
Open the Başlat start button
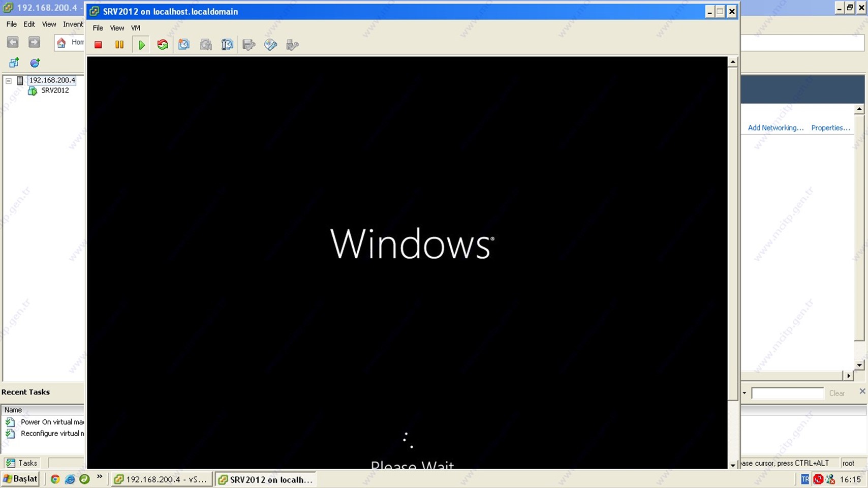(x=20, y=479)
